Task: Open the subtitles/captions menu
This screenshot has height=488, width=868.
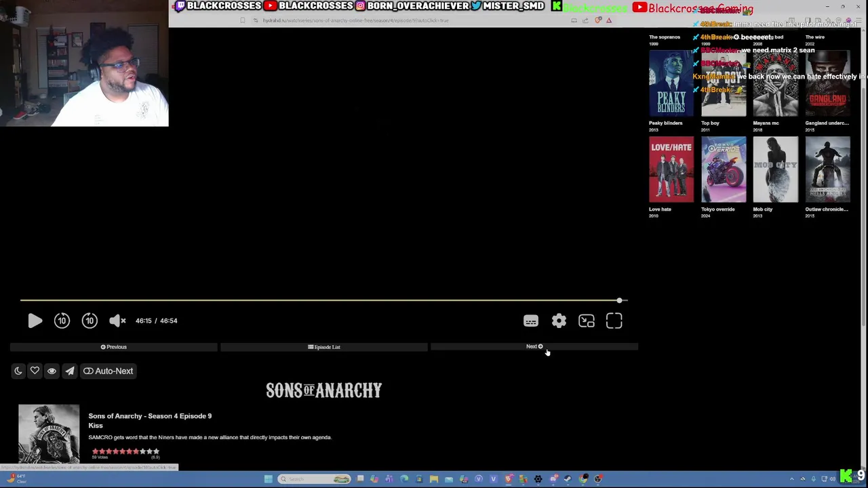Action: (x=531, y=321)
